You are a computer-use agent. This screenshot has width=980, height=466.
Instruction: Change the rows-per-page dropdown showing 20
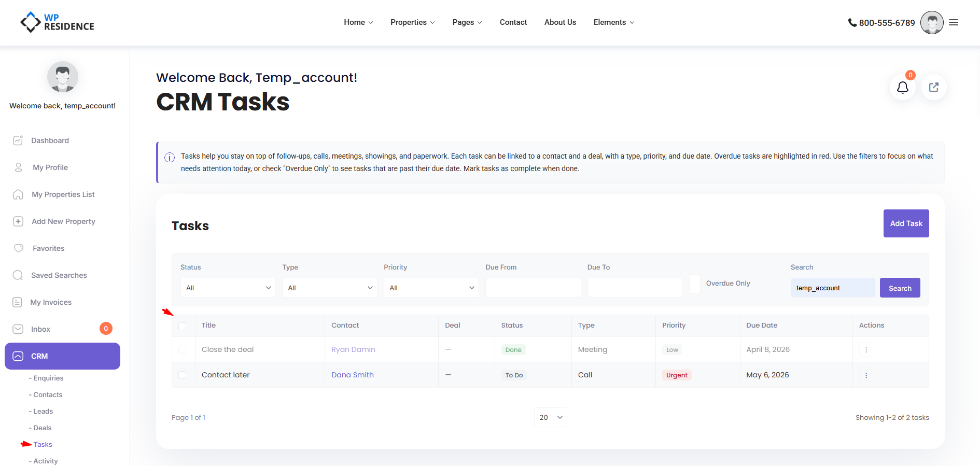(550, 417)
